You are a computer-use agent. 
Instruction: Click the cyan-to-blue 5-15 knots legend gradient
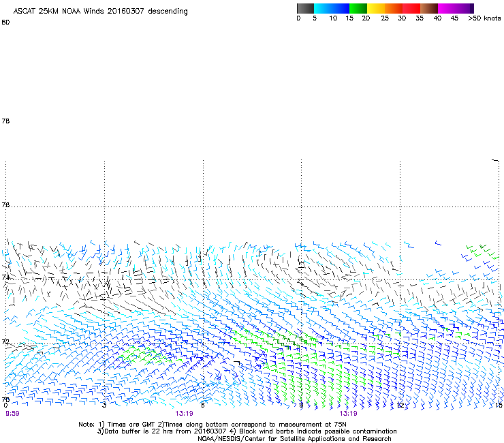coord(332,8)
